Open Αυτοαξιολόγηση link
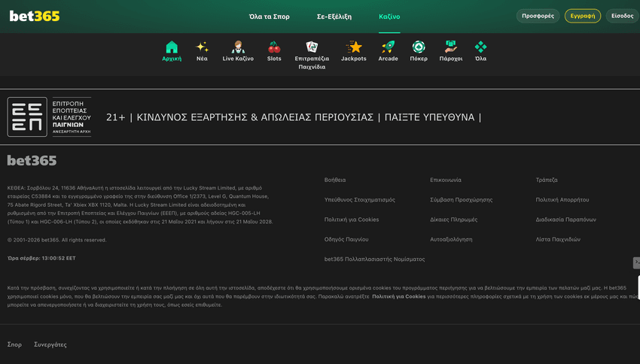640x364 pixels. (x=451, y=239)
